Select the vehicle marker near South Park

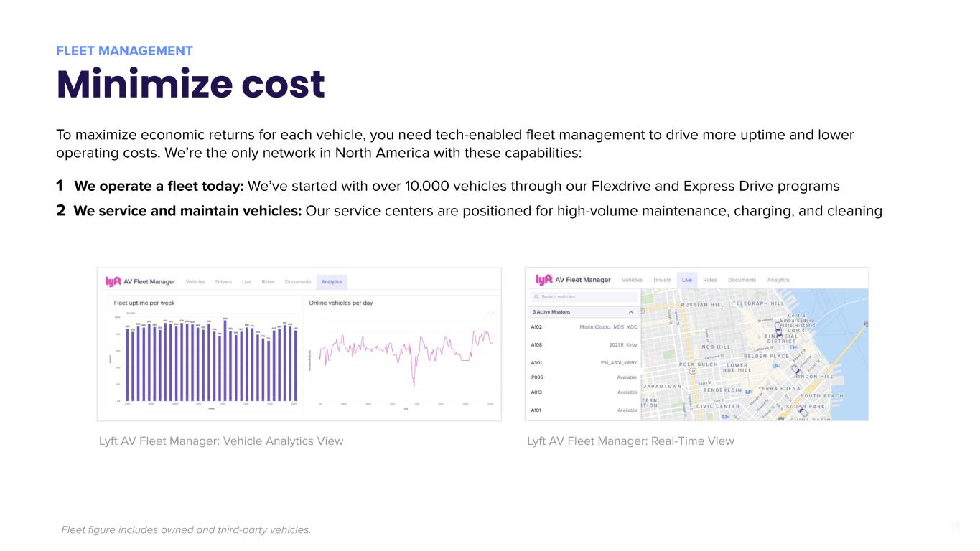click(803, 411)
